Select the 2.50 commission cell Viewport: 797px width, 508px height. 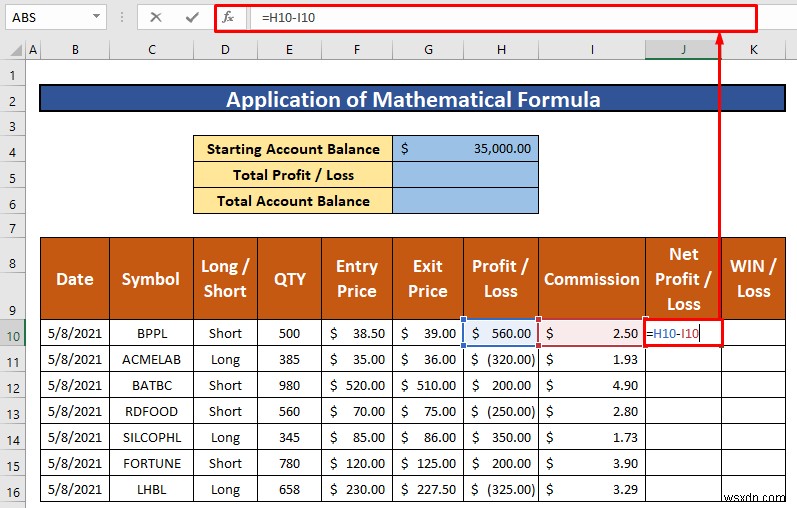click(x=592, y=334)
